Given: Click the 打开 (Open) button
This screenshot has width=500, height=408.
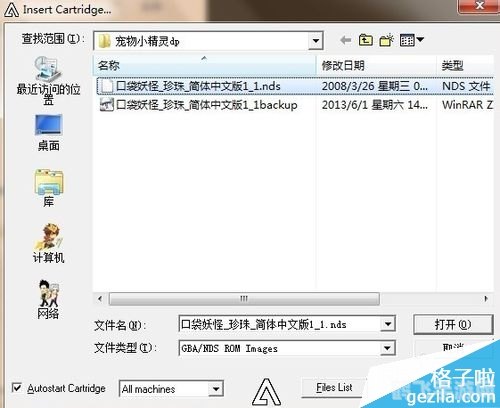Looking at the screenshot, I should (x=453, y=324).
